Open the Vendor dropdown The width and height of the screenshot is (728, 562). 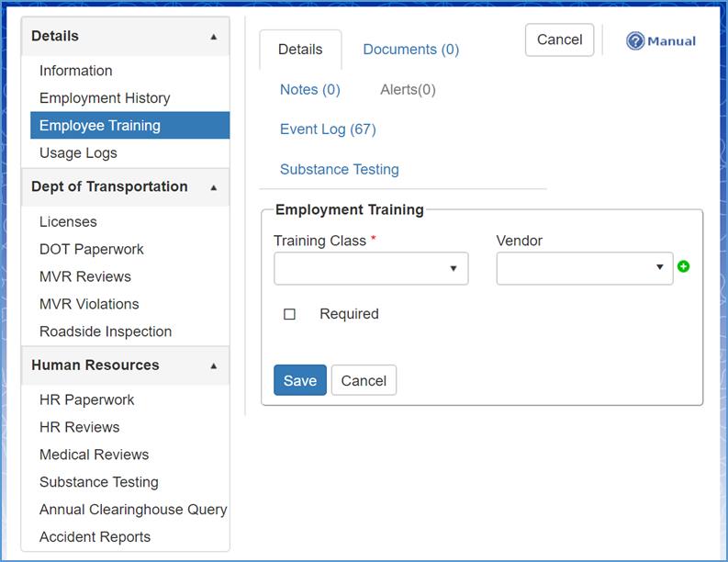pyautogui.click(x=584, y=268)
